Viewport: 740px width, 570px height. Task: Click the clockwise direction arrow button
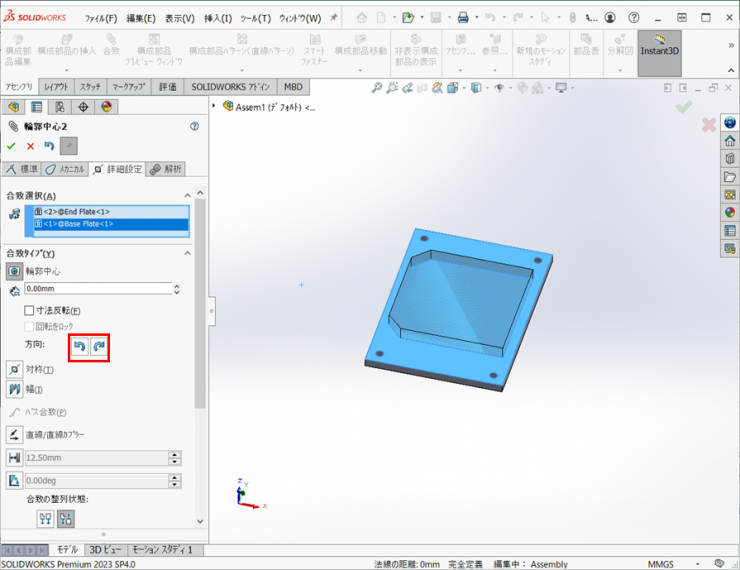pyautogui.click(x=98, y=346)
